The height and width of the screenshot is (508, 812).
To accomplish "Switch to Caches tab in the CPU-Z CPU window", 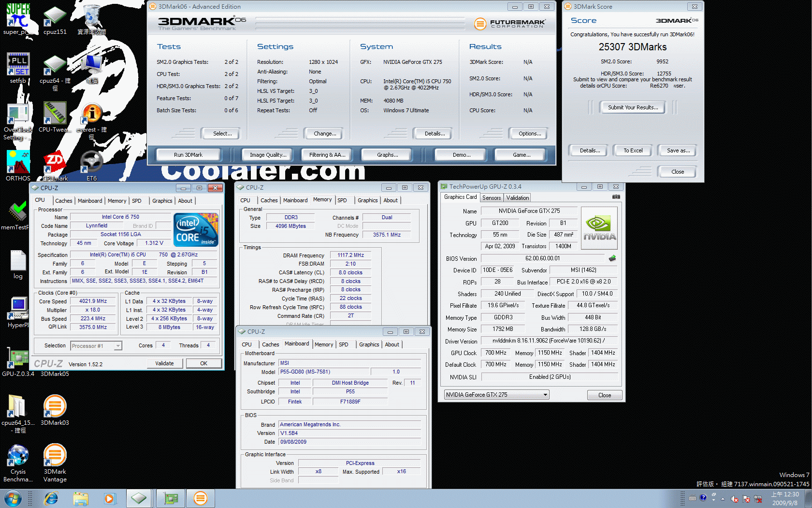I will [x=63, y=201].
